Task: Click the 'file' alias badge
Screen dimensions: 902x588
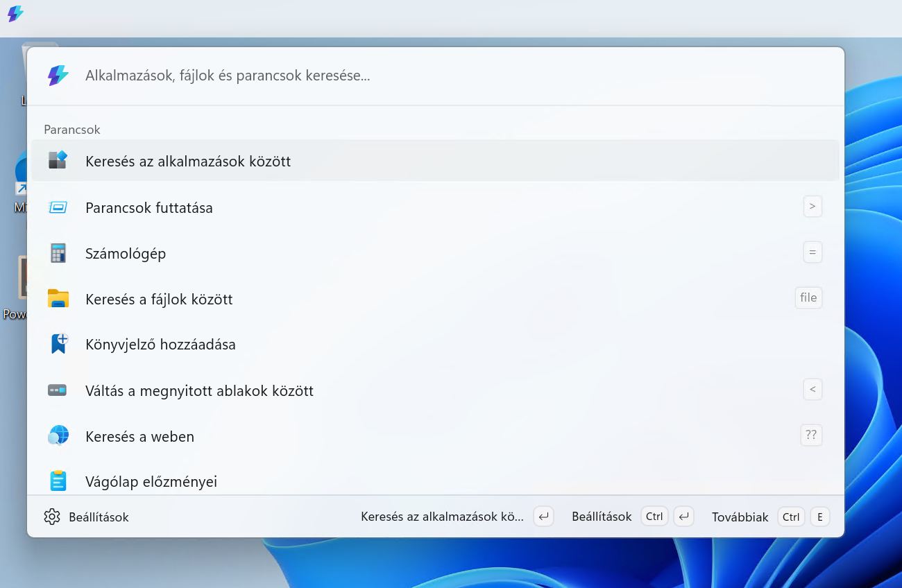Action: (808, 297)
